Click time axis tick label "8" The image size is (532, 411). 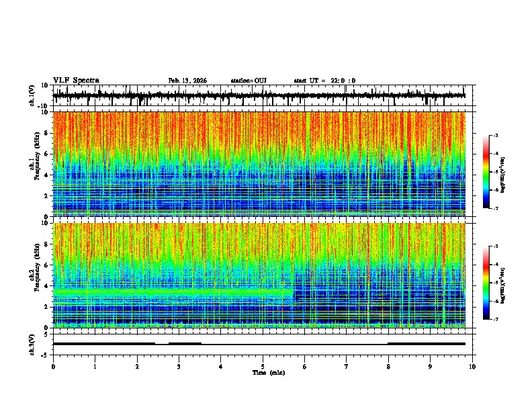[388, 367]
